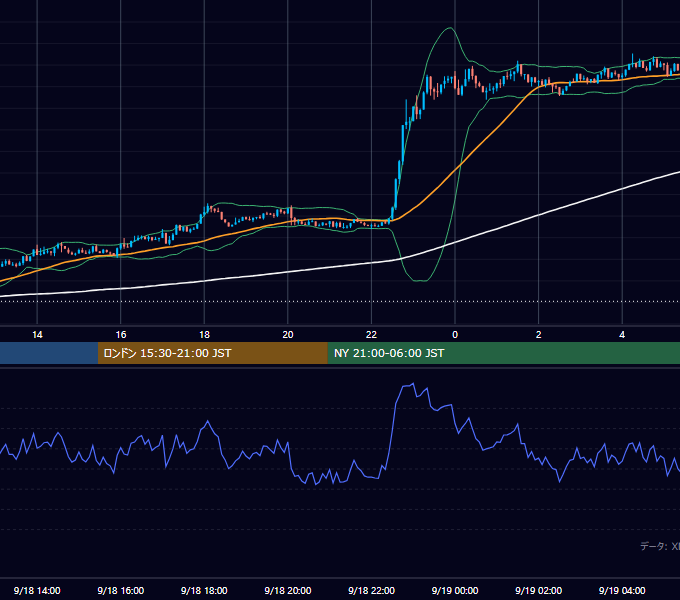This screenshot has width=680, height=600.
Task: Click the データ source text
Action: coord(660,546)
